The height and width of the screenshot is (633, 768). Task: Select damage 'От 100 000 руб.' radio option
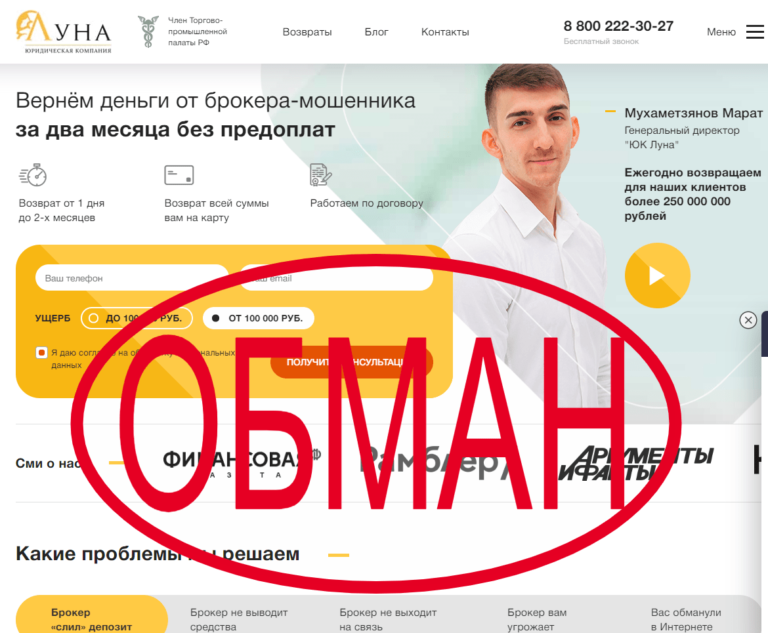point(258,318)
